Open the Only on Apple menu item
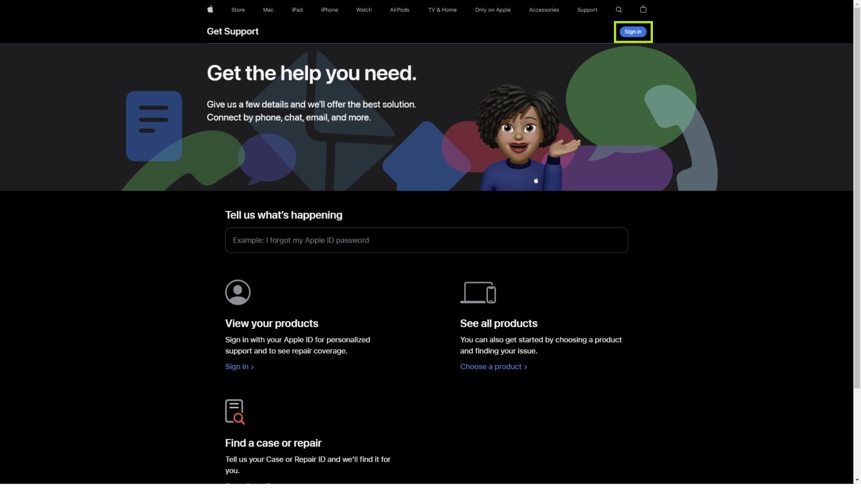 point(493,10)
